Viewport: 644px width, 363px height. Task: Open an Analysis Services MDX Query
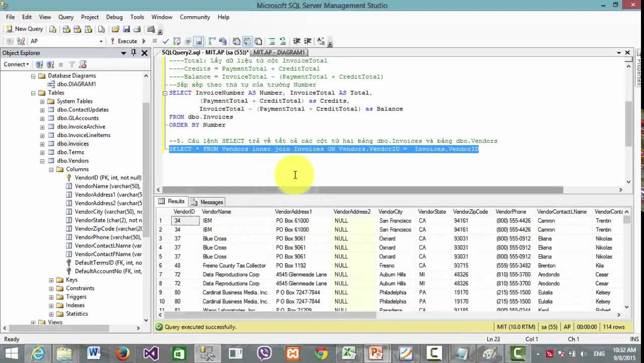click(x=67, y=29)
